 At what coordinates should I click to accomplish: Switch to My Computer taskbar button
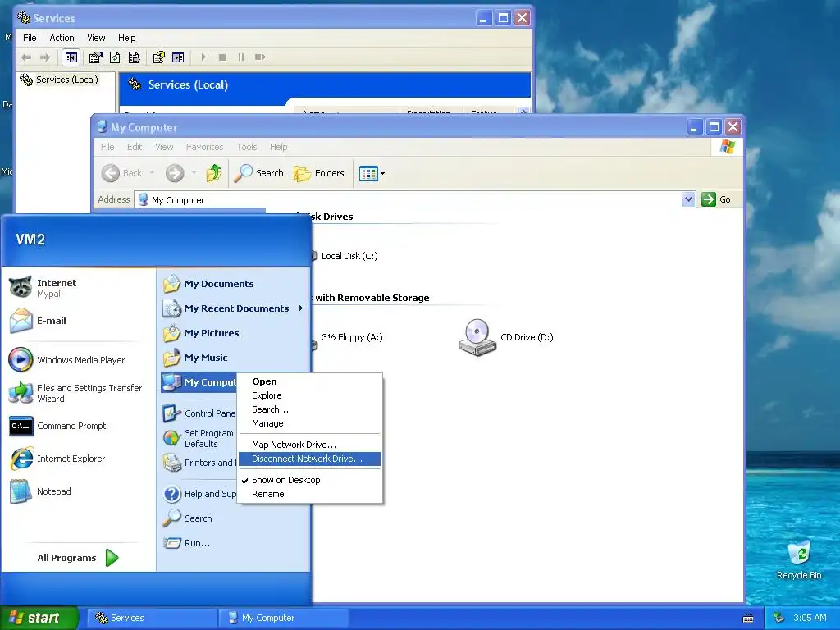[283, 618]
